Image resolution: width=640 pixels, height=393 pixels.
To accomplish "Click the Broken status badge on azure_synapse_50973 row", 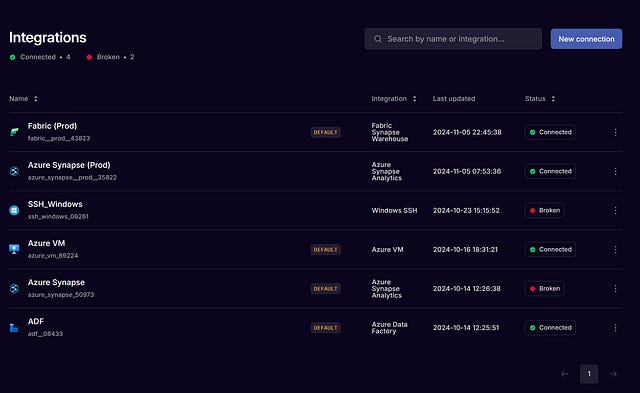I will coord(544,289).
